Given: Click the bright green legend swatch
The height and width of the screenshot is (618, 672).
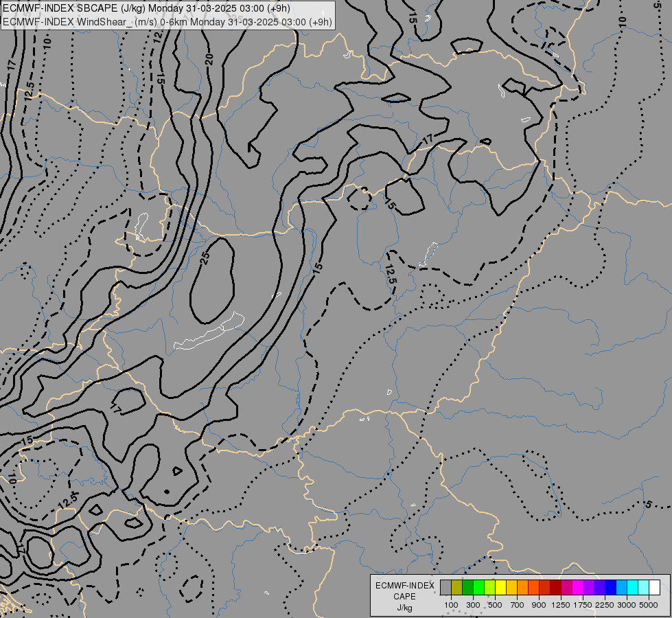Looking at the screenshot, I should [478, 588].
